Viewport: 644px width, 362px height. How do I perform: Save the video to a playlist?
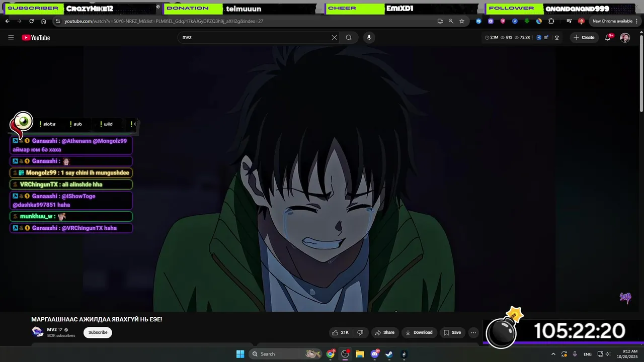tap(452, 332)
